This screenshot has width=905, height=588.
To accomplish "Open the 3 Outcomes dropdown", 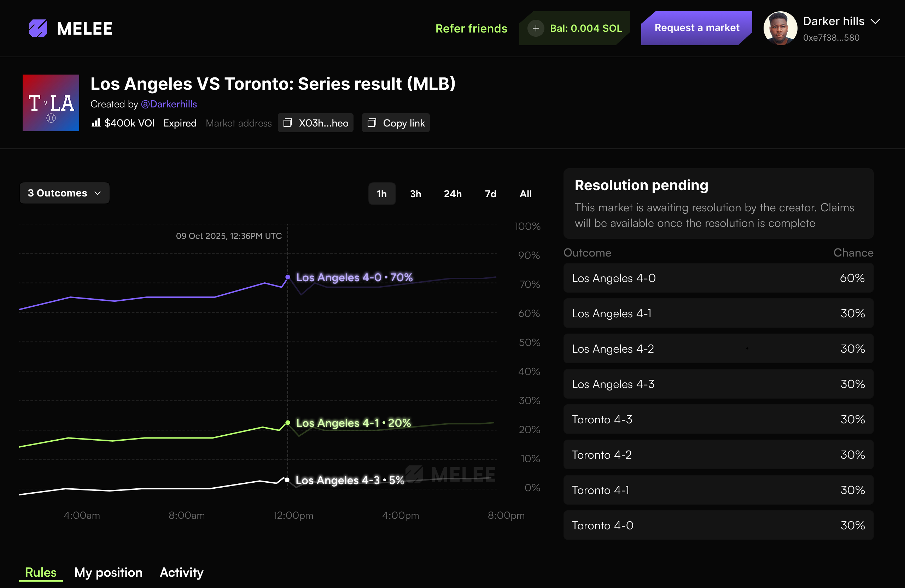I will click(x=65, y=193).
